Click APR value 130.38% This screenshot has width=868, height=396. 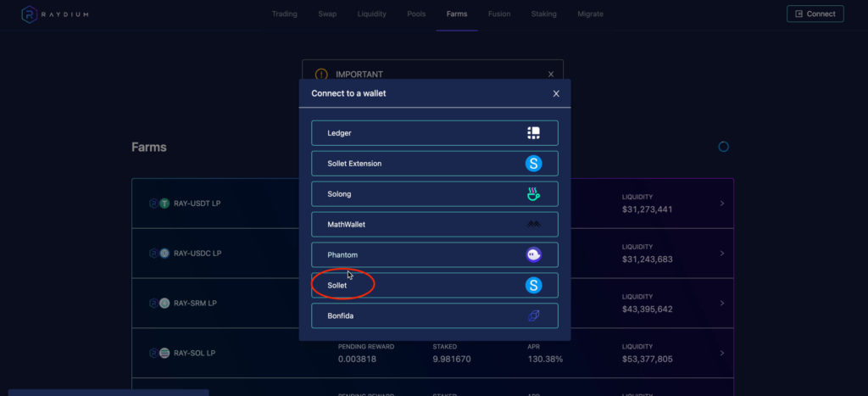[x=545, y=359]
